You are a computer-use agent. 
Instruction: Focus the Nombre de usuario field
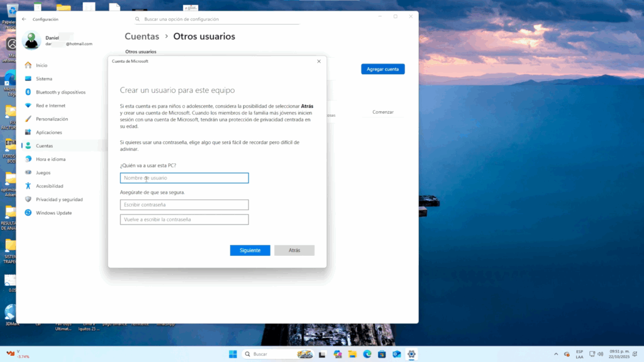[184, 178]
